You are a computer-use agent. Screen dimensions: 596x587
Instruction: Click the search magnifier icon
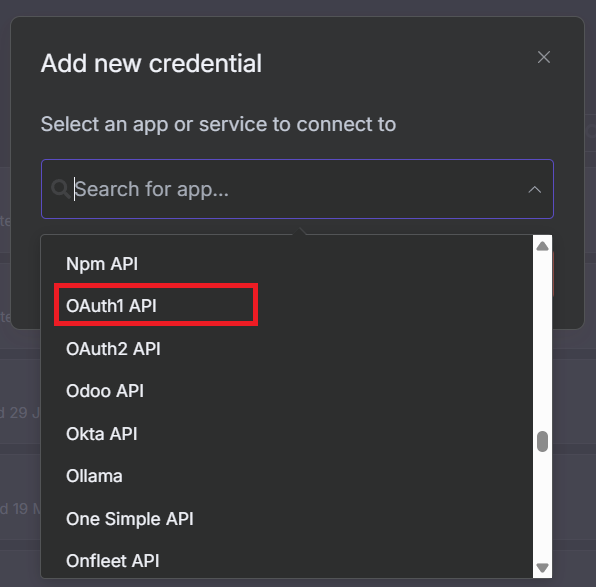coord(60,189)
